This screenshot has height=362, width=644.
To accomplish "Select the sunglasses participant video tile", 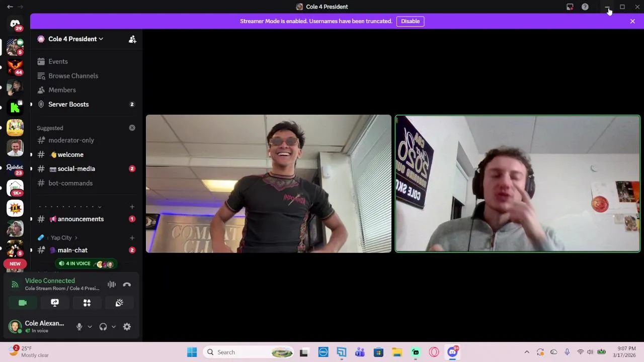I will 269,184.
